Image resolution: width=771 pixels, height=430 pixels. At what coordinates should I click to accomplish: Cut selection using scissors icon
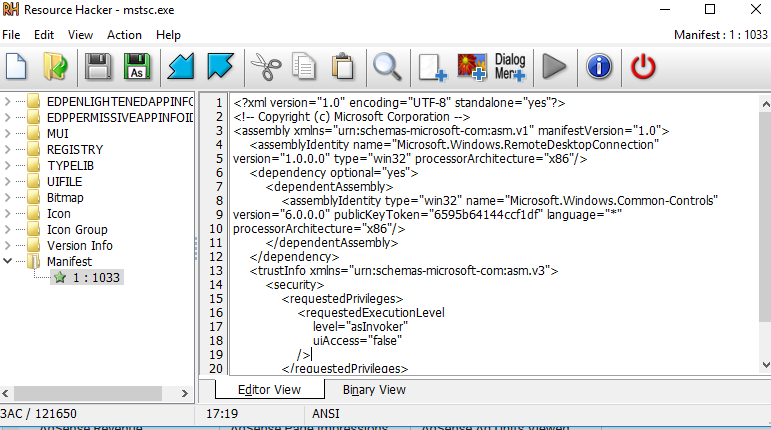[266, 66]
